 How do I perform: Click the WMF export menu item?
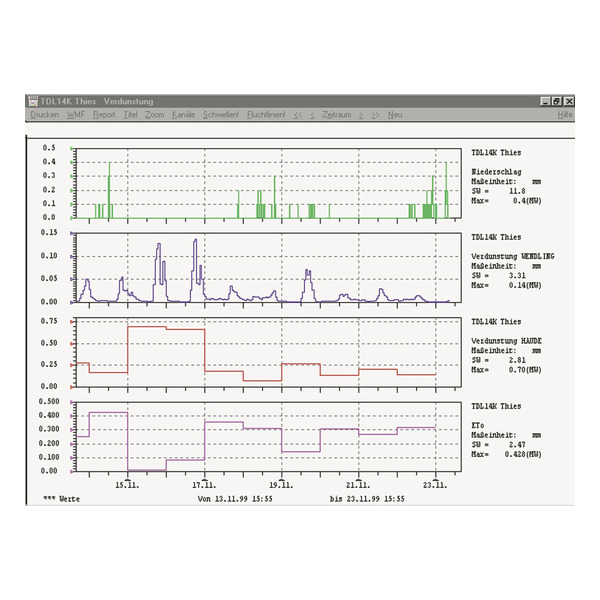[77, 115]
